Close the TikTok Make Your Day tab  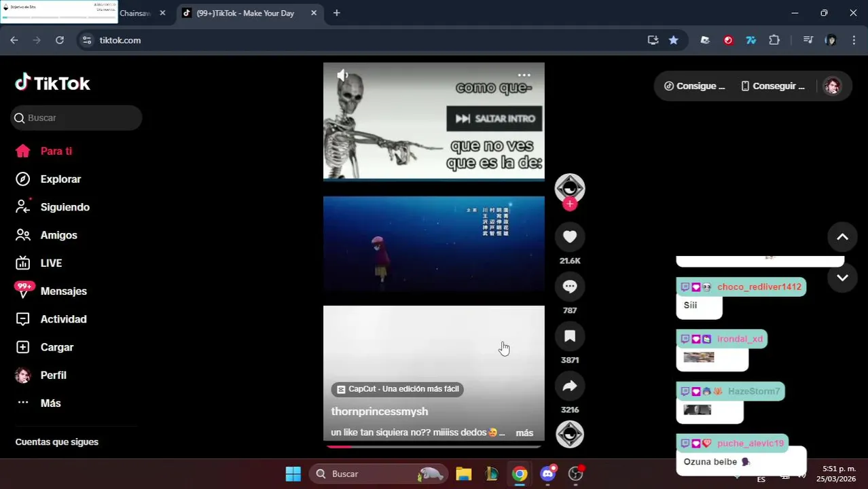point(313,13)
